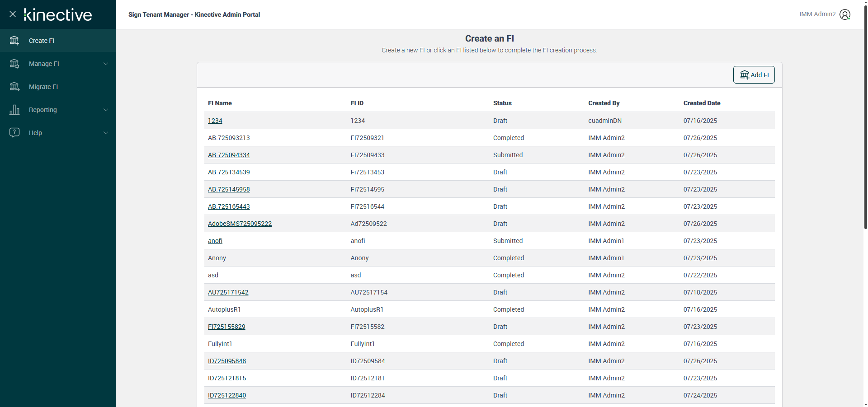
Task: Expand the Reporting submenu chevron
Action: [x=106, y=110]
